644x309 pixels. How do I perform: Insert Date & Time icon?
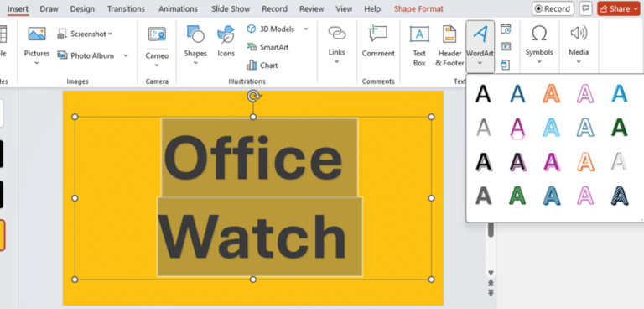click(x=506, y=29)
